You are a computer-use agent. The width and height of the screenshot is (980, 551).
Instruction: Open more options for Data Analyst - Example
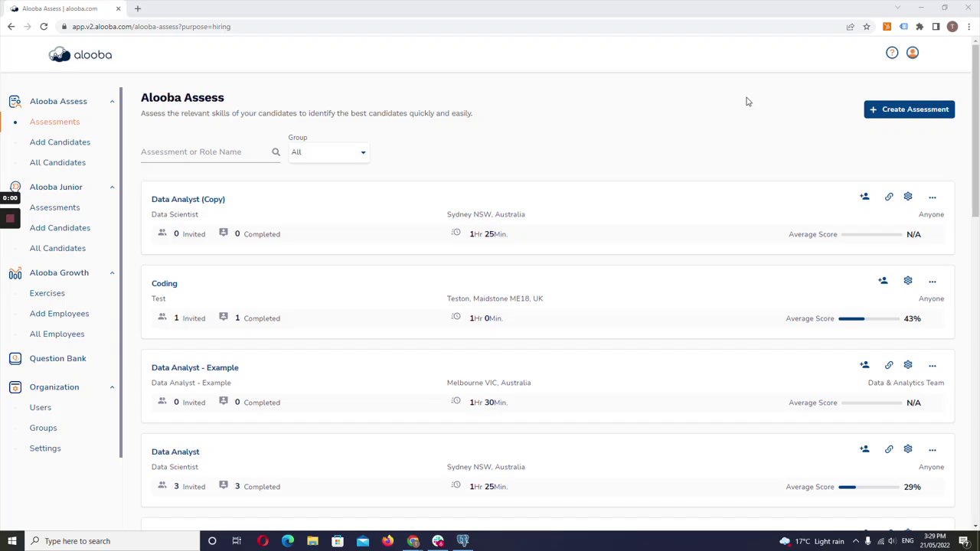tap(932, 366)
